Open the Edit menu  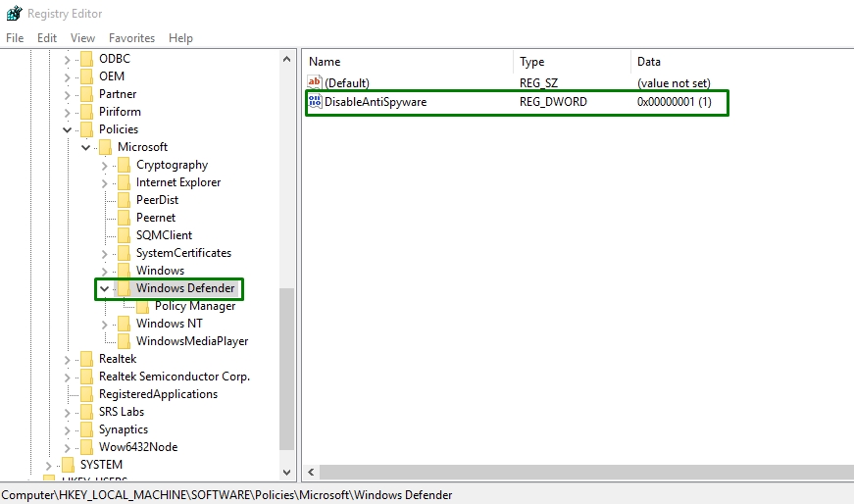[47, 38]
